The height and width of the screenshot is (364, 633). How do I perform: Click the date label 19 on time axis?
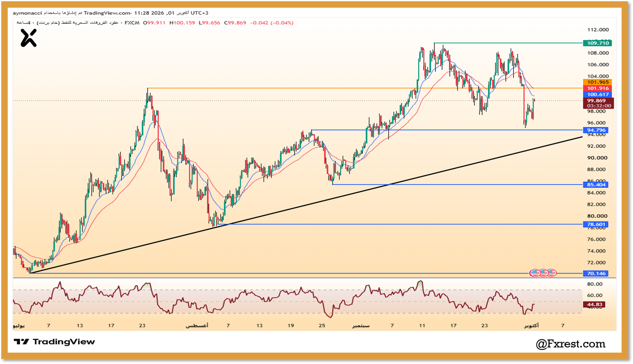[291, 326]
